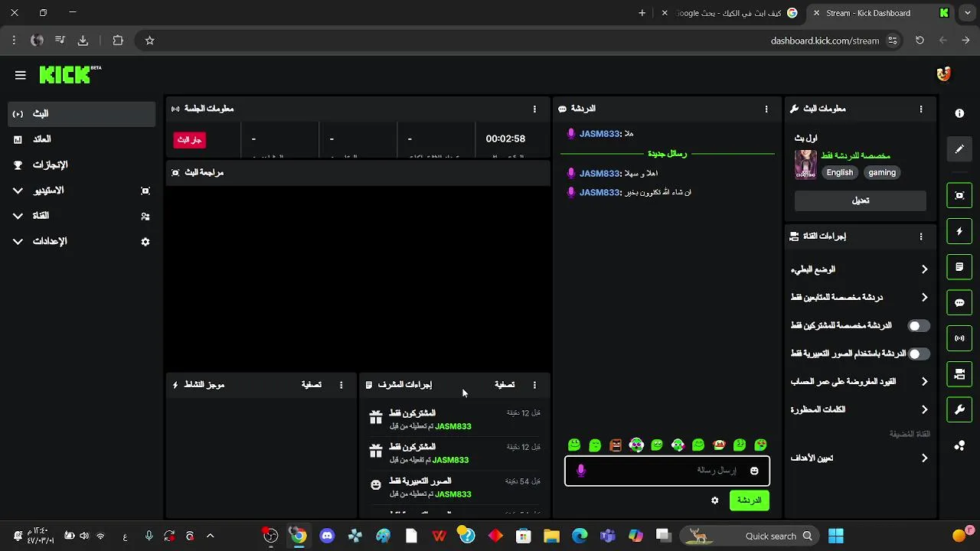Expand الإعدادات section in left navigation

point(81,241)
